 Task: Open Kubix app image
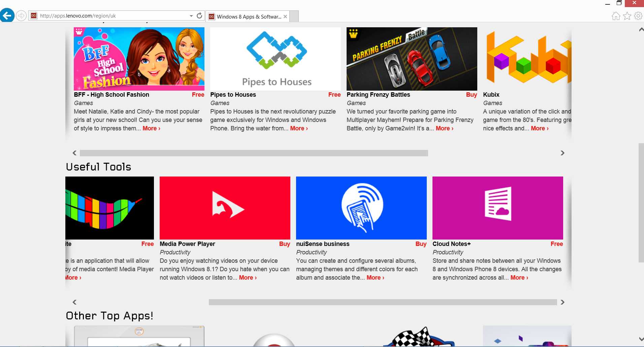click(527, 59)
